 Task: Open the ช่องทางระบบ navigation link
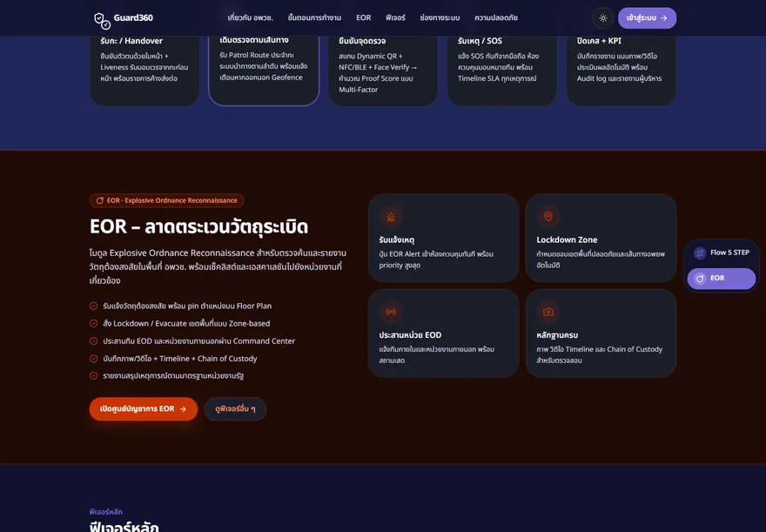point(440,17)
